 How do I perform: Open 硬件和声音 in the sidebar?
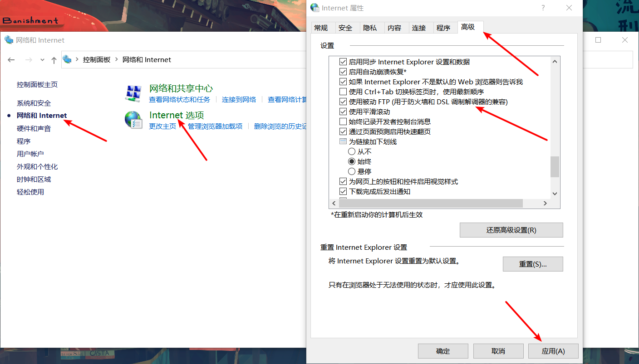click(34, 128)
